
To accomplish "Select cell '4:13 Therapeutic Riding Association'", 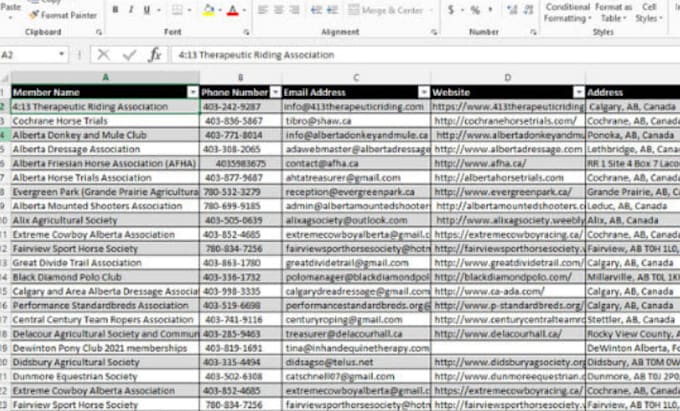I will (x=105, y=107).
